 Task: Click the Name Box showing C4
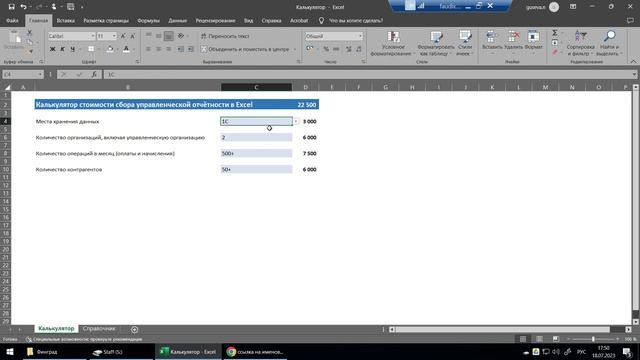22,74
